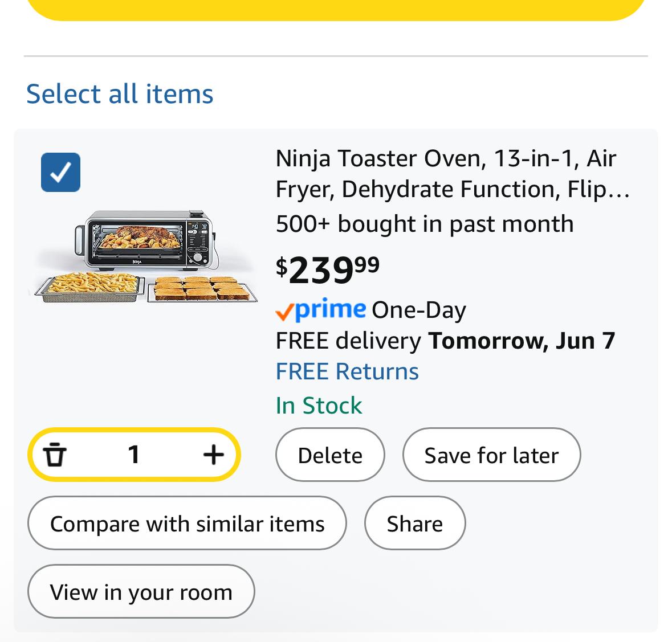Click the 500+ bought in past month text
The image size is (672, 642).
point(425,223)
